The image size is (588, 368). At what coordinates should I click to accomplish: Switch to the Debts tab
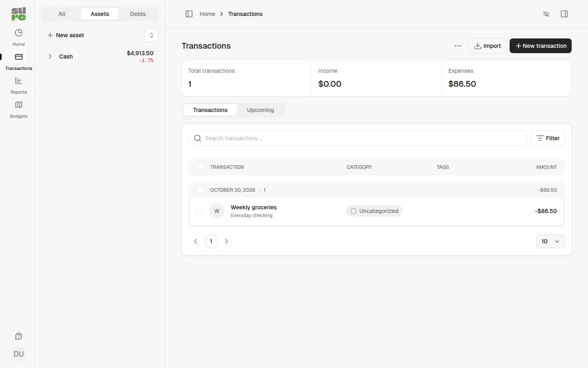[x=138, y=14]
